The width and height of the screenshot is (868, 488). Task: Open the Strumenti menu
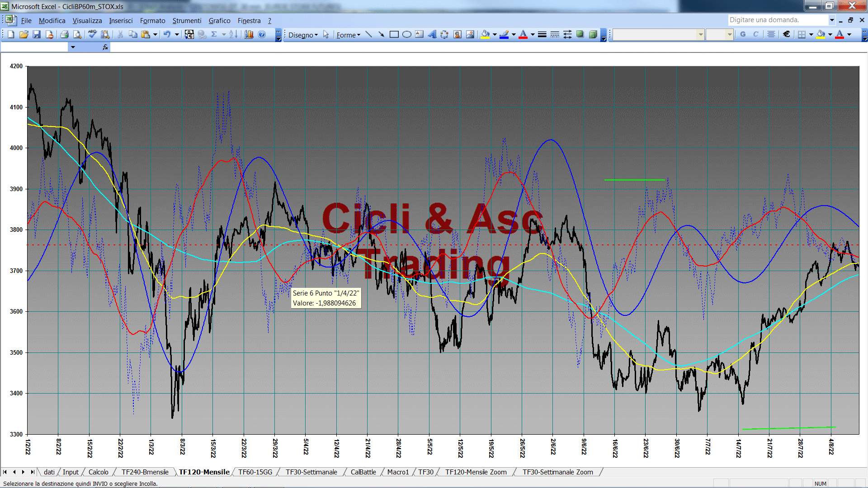(x=187, y=20)
